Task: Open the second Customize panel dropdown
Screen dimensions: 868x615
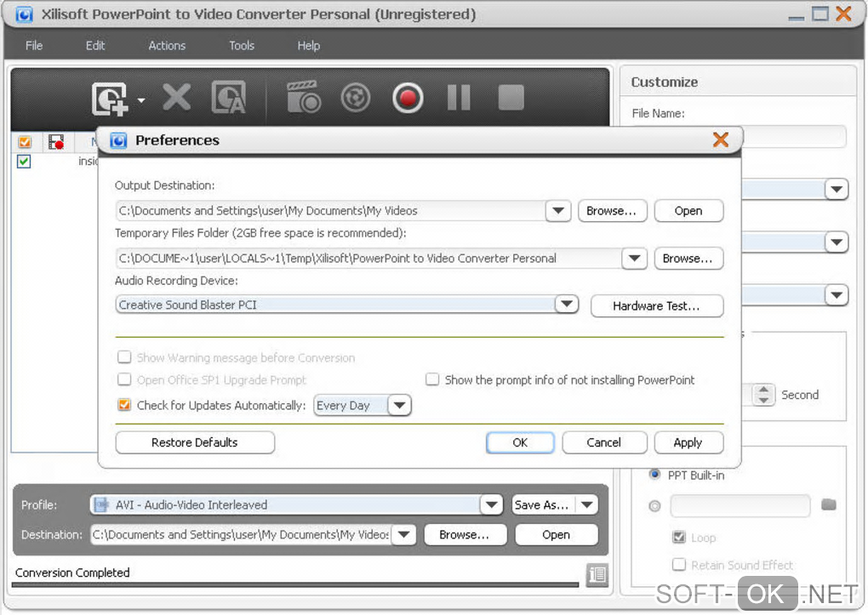Action: pyautogui.click(x=837, y=242)
